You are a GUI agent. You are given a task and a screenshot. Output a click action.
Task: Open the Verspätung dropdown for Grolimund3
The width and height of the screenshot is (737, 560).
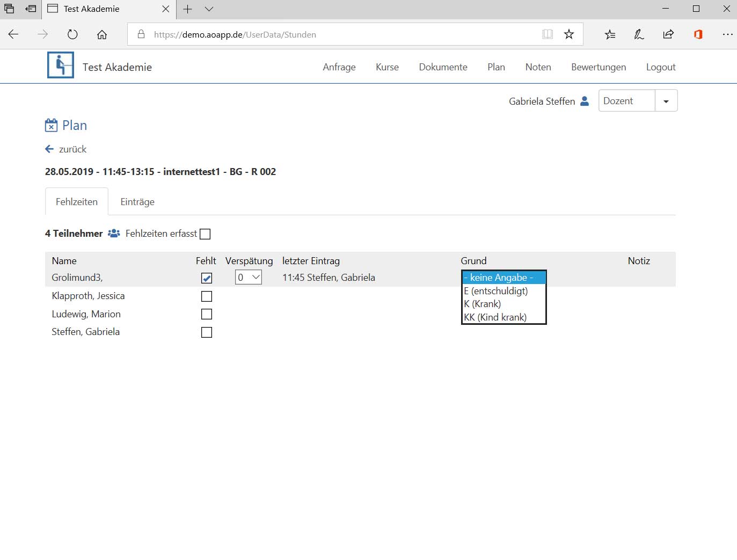(249, 278)
